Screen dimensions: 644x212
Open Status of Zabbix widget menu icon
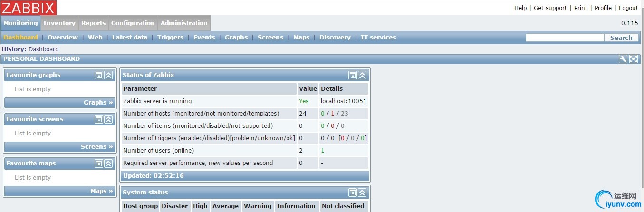pyautogui.click(x=353, y=75)
